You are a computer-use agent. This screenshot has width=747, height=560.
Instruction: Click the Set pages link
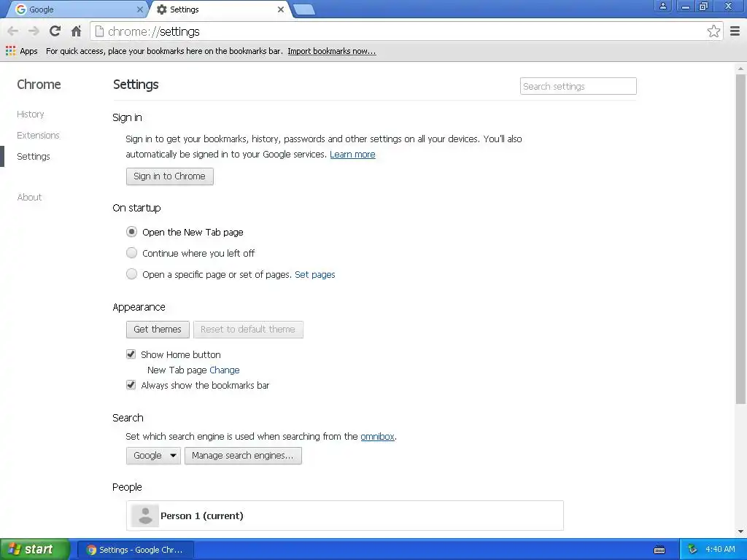315,275
